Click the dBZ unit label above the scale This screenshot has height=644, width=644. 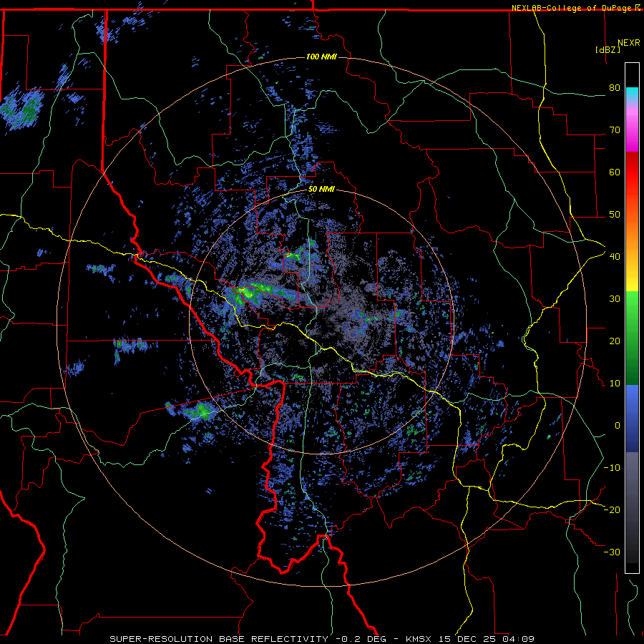[x=608, y=50]
